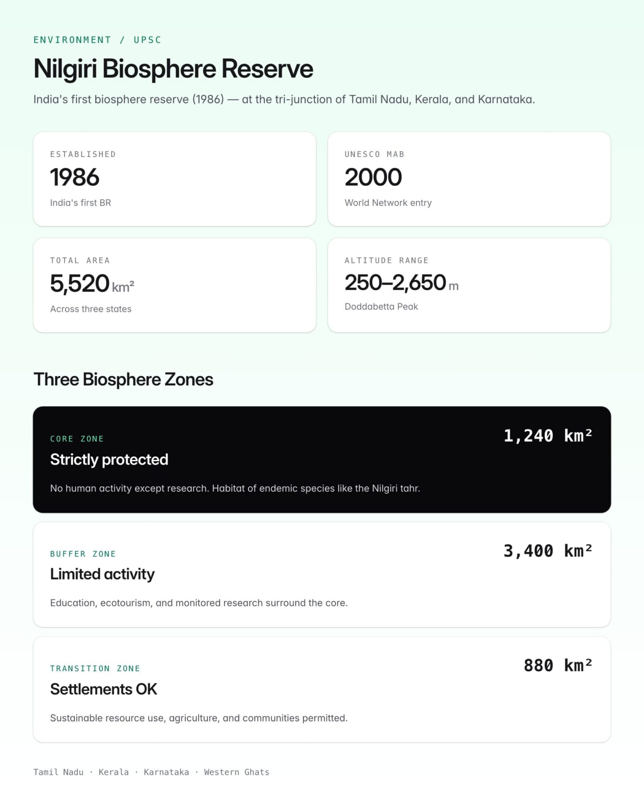Click the Doddabetta Peak caption

click(x=381, y=306)
